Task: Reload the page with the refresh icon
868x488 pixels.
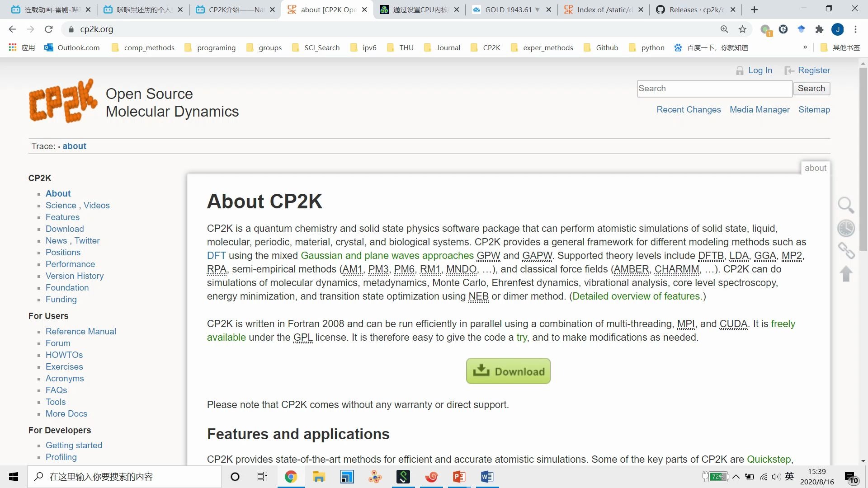Action: [x=48, y=29]
